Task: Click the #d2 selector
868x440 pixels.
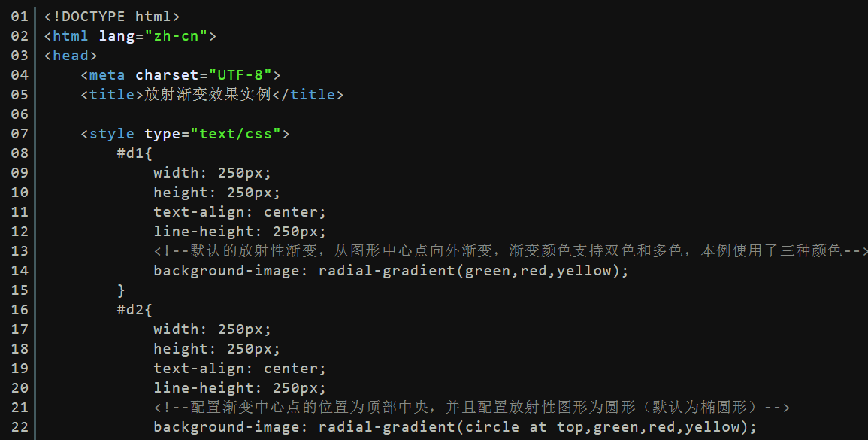Action: pyautogui.click(x=130, y=310)
